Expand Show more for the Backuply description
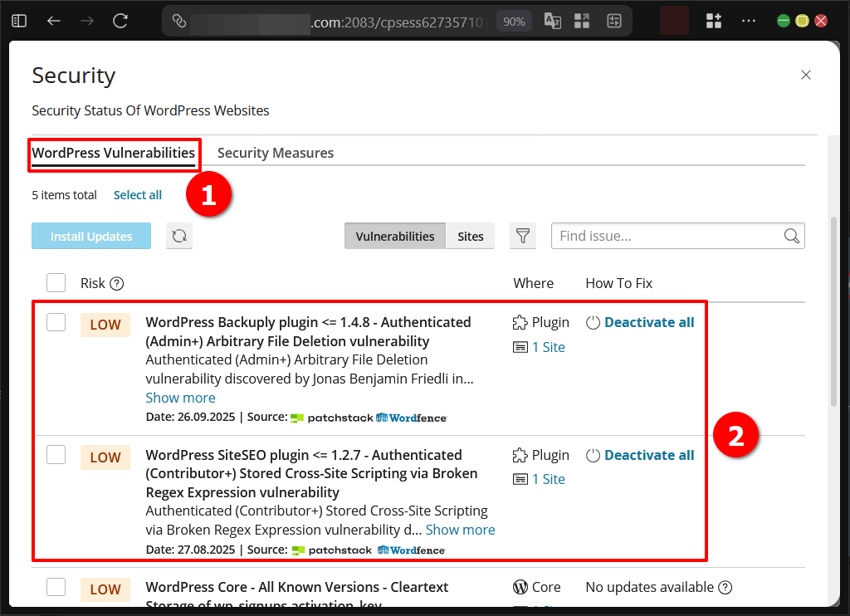Image resolution: width=850 pixels, height=616 pixels. coord(180,398)
